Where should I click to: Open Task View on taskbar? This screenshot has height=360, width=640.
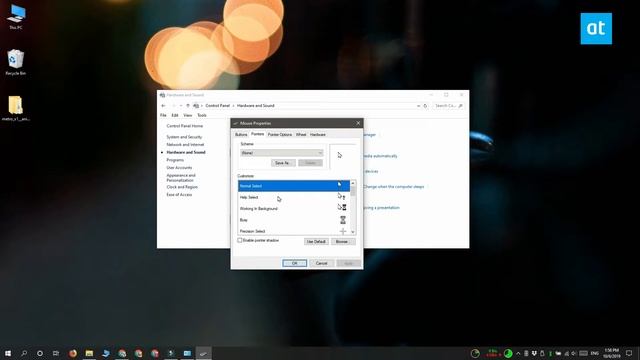coord(56,353)
